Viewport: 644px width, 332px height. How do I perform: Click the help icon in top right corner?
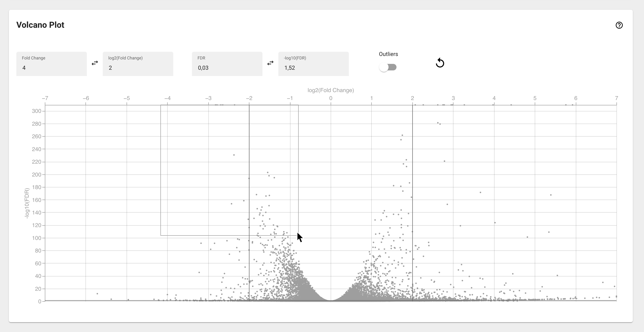point(619,25)
